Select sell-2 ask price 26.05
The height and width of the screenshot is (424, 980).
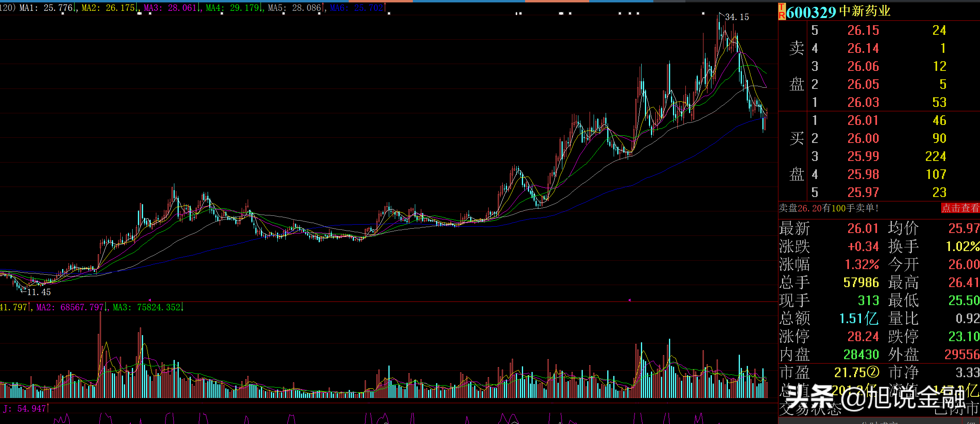[x=863, y=84]
